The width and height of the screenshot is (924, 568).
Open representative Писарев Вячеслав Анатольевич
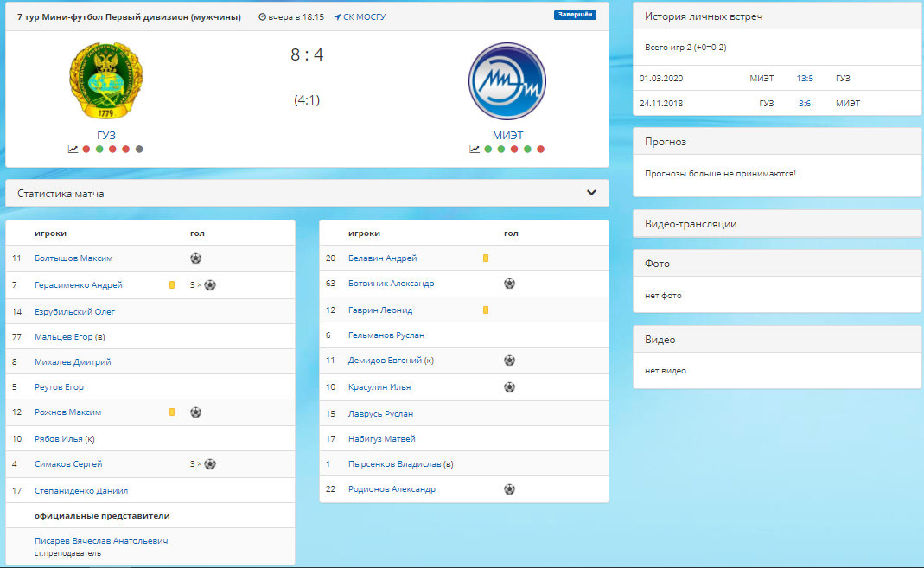pyautogui.click(x=101, y=541)
